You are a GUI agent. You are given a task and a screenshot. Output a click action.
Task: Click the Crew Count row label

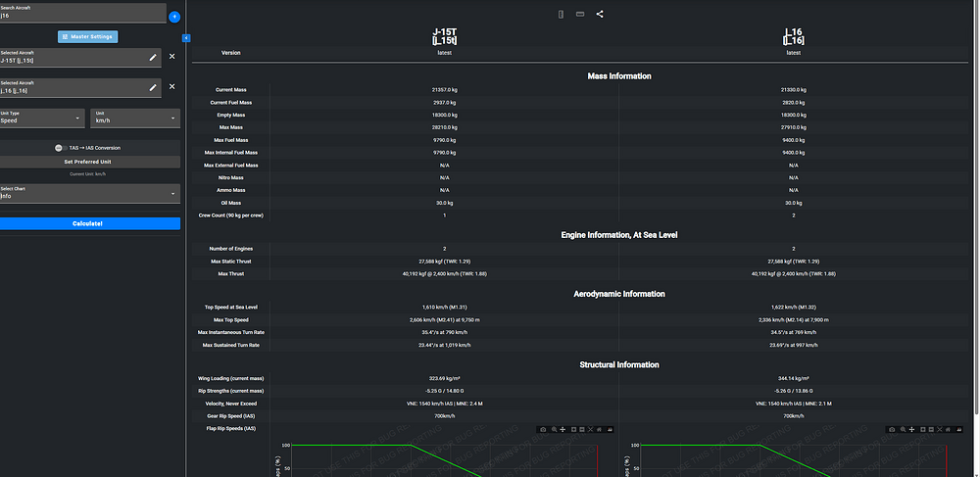pyautogui.click(x=230, y=215)
